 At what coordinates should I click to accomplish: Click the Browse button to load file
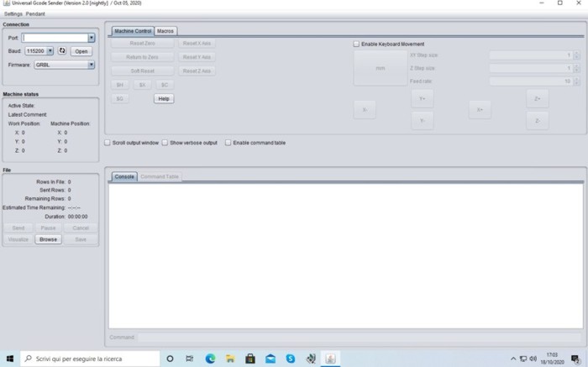[49, 239]
